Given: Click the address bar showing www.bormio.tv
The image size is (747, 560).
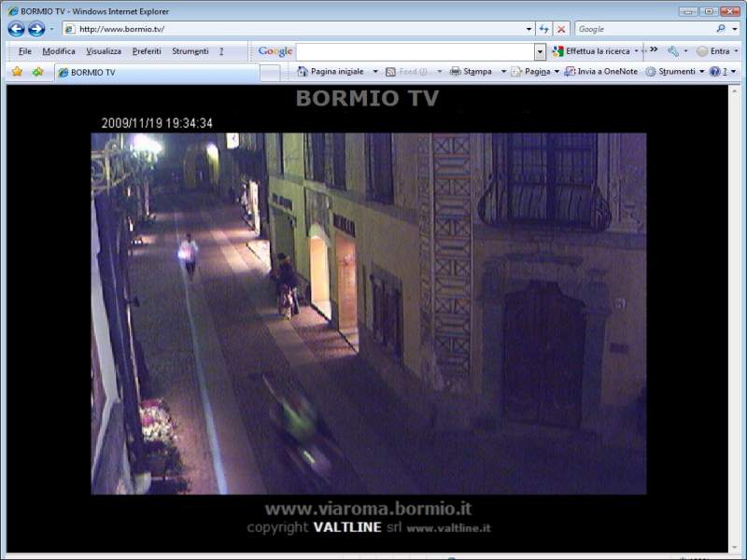Looking at the screenshot, I should tap(294, 29).
